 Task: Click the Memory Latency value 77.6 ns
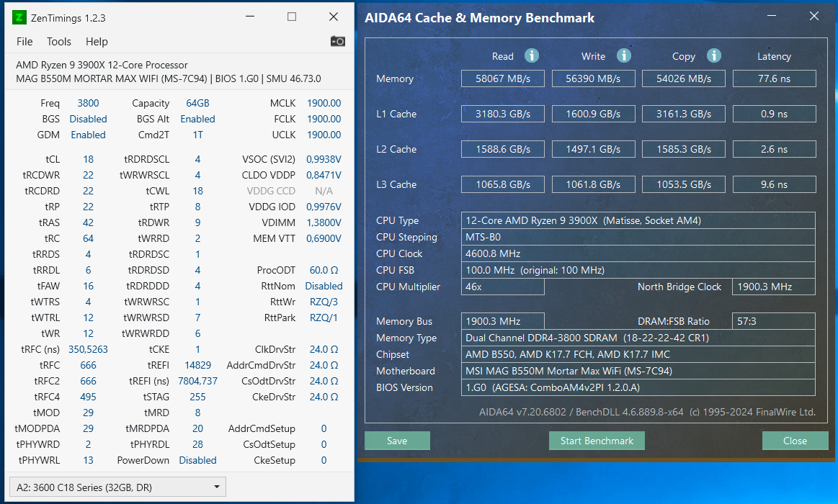[x=775, y=78]
